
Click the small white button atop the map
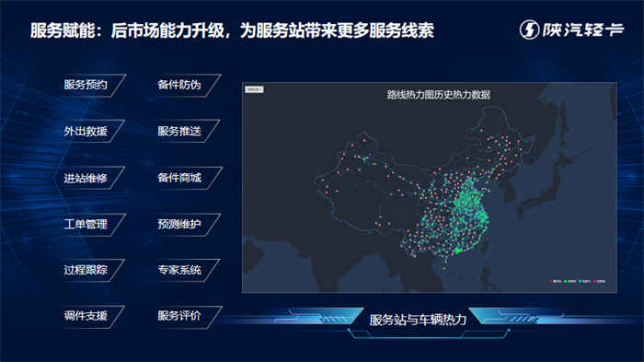pyautogui.click(x=254, y=89)
